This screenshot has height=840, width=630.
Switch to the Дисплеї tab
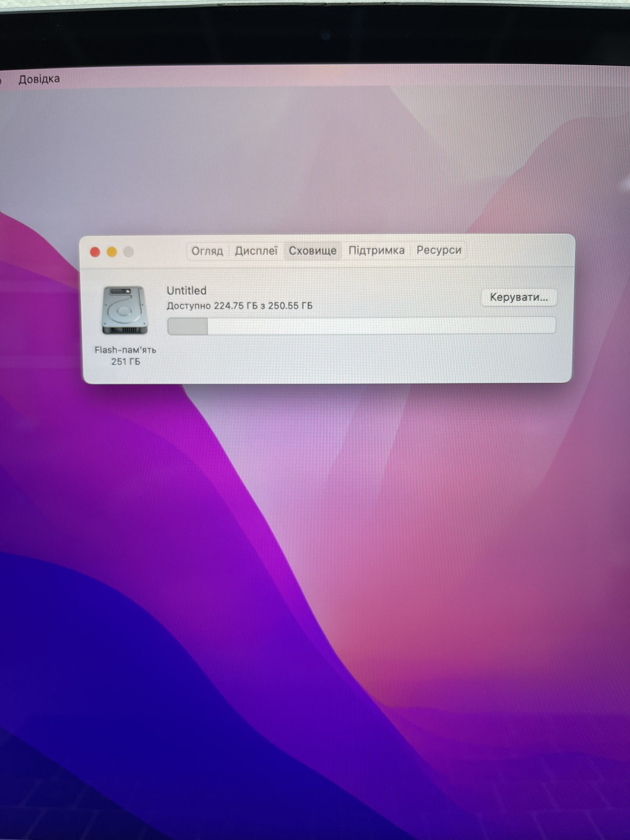pyautogui.click(x=256, y=251)
